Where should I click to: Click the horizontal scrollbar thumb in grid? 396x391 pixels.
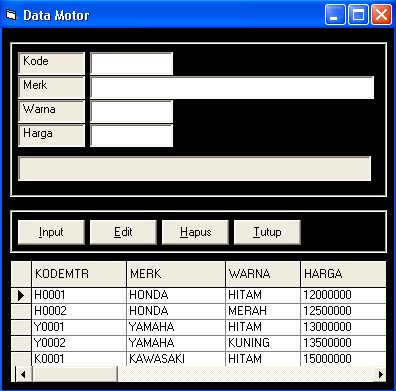[x=75, y=374]
